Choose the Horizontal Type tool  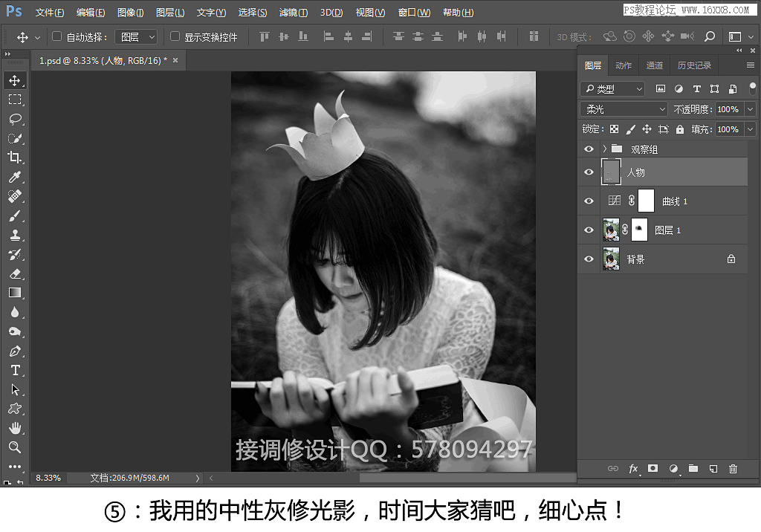pyautogui.click(x=15, y=370)
